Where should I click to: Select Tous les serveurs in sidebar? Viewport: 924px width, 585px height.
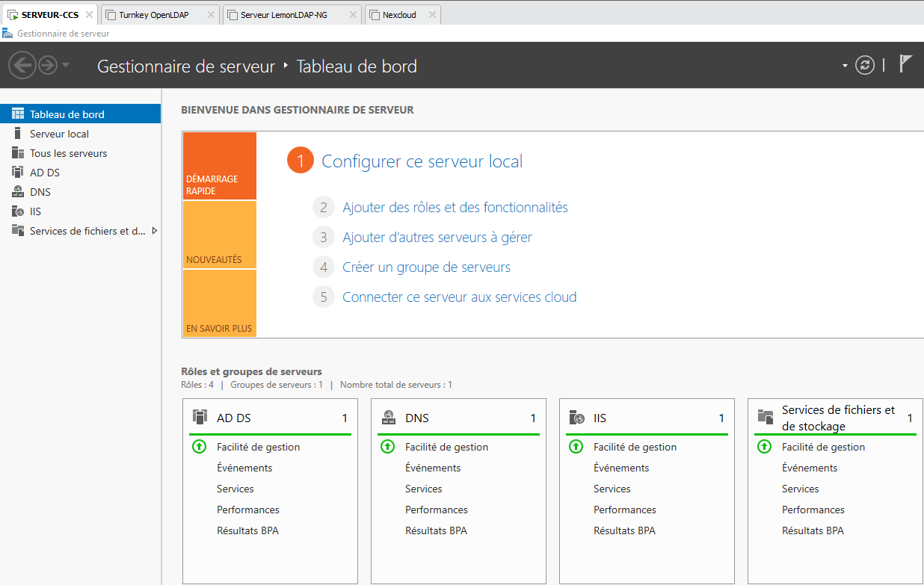[68, 153]
